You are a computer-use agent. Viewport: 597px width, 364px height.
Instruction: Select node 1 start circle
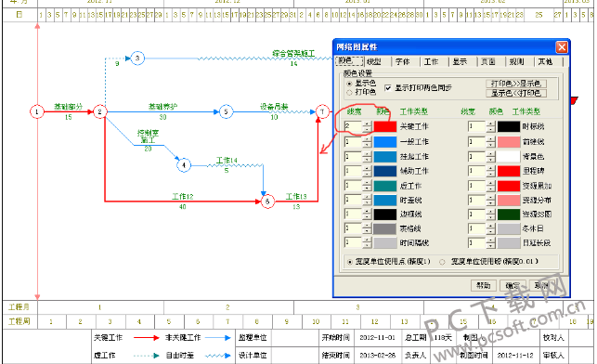37,112
